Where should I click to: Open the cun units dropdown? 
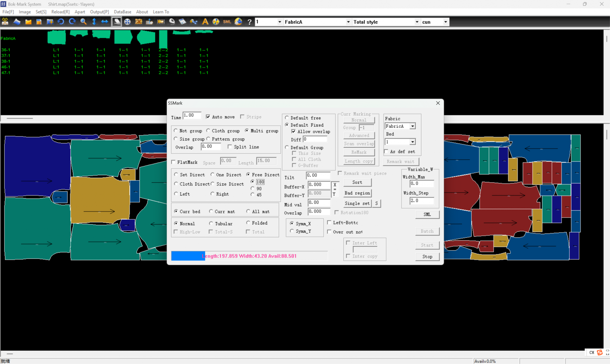point(445,22)
